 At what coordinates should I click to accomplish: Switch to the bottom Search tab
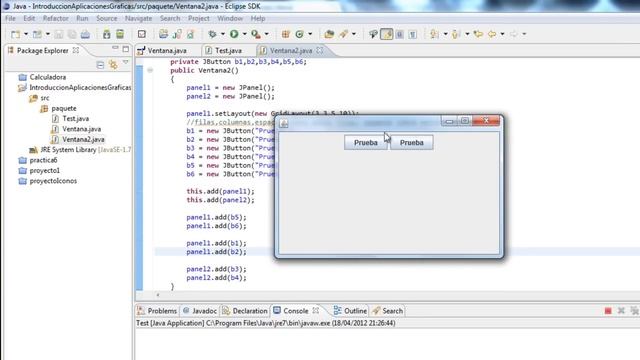(387, 311)
